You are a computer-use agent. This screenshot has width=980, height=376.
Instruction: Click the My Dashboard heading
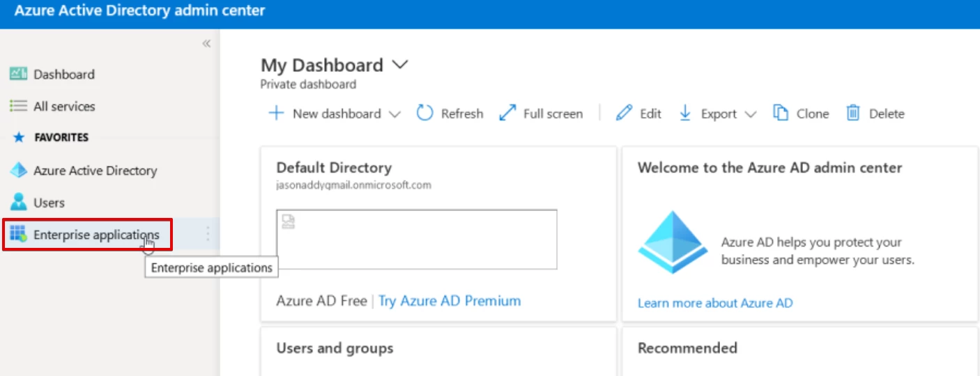click(322, 65)
